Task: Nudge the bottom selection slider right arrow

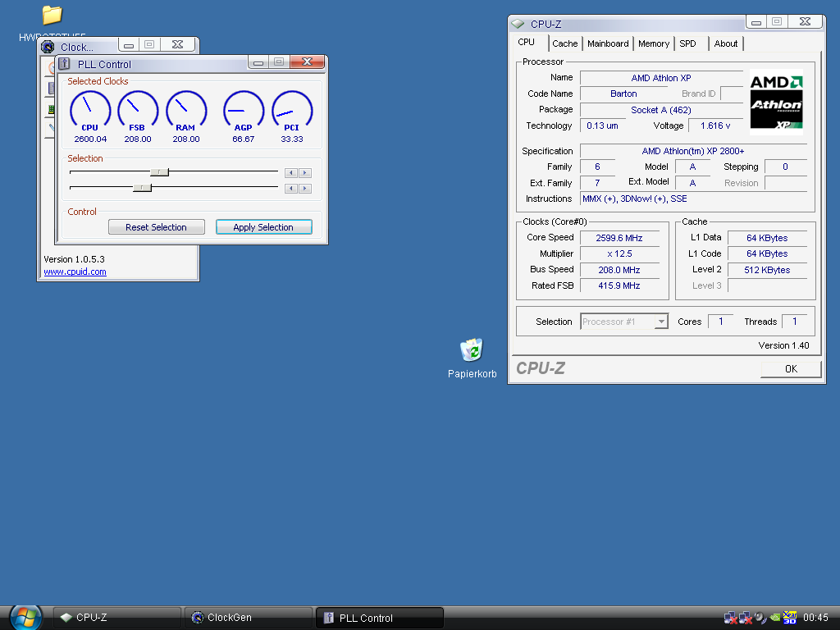Action: (305, 188)
